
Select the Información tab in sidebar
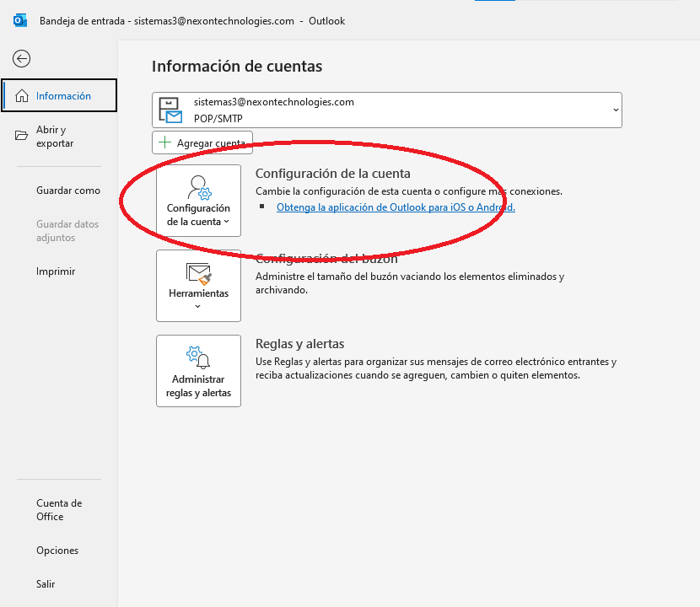(59, 95)
